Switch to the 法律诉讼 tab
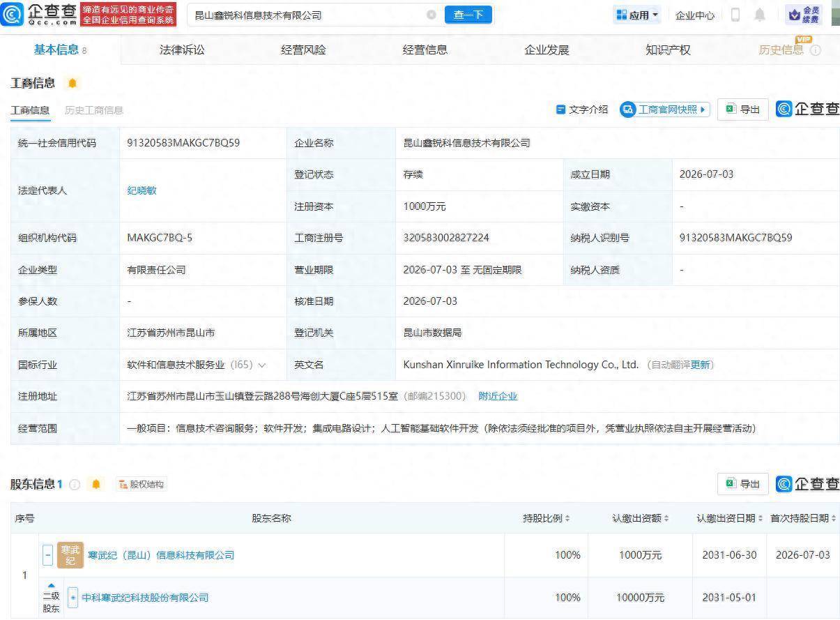Screen dimensions: 840x620 point(182,50)
